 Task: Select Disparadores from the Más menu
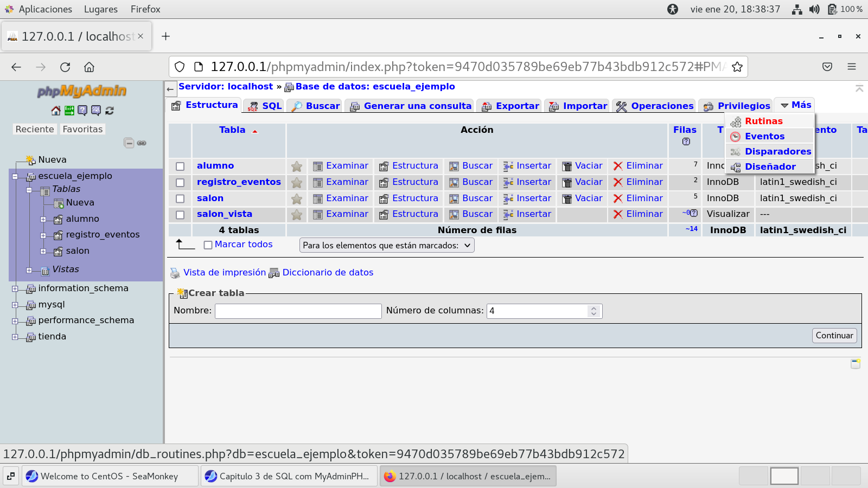coord(777,152)
